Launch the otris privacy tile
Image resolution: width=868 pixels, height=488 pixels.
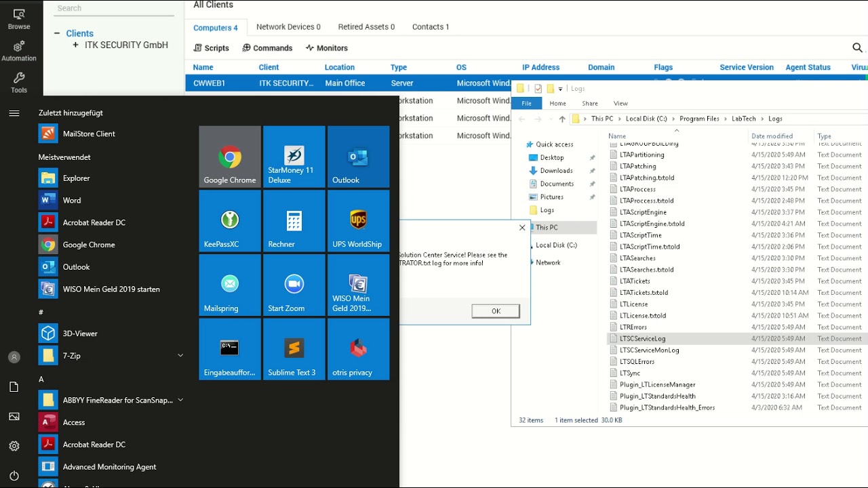point(359,350)
